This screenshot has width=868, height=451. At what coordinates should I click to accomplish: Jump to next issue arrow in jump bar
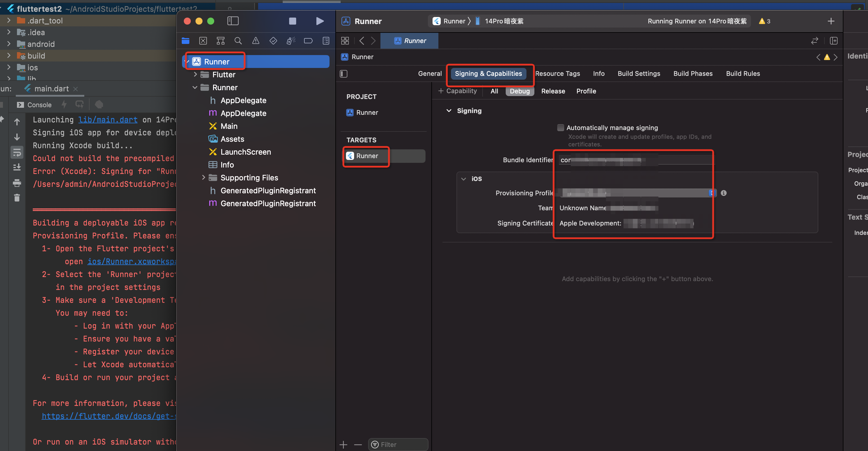[836, 57]
